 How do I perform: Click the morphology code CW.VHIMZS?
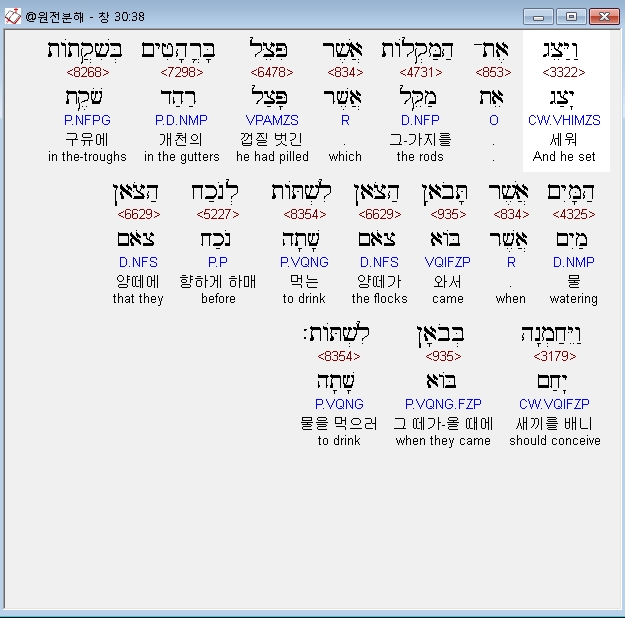pos(564,120)
